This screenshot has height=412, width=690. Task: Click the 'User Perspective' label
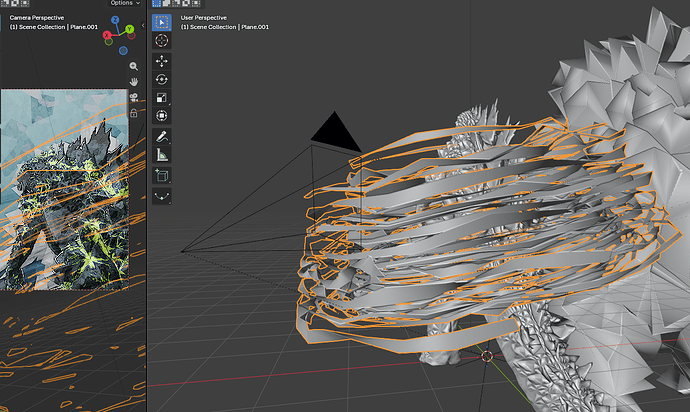click(204, 18)
